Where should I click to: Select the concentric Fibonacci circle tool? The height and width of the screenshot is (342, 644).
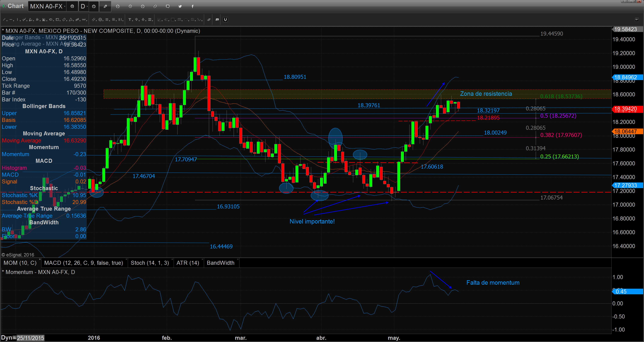pyautogui.click(x=100, y=20)
